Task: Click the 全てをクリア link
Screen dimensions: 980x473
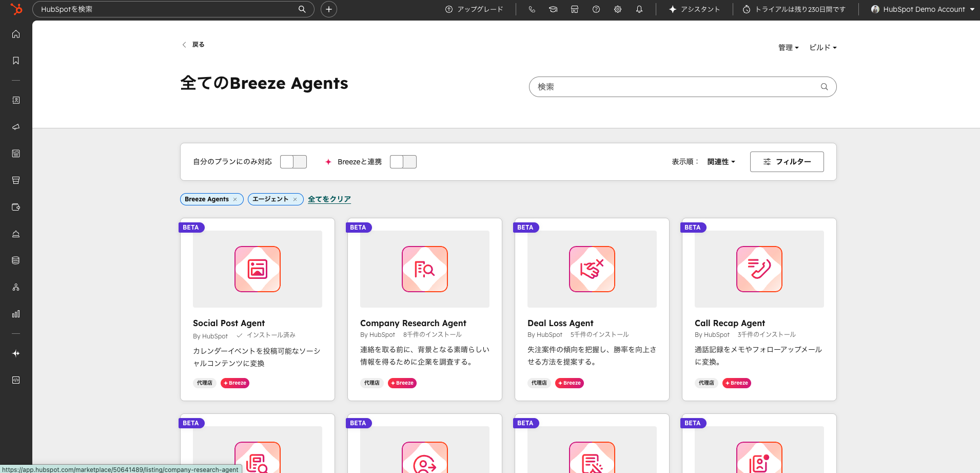Action: pyautogui.click(x=329, y=199)
